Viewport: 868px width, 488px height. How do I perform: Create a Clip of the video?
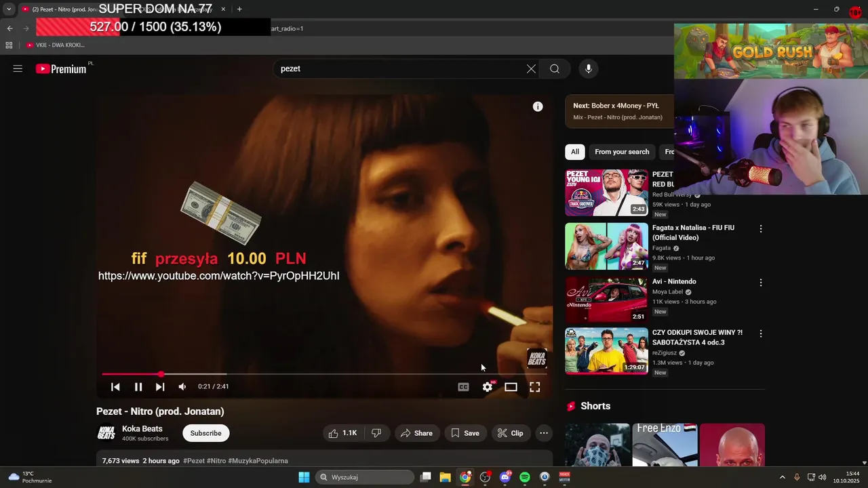coord(510,433)
